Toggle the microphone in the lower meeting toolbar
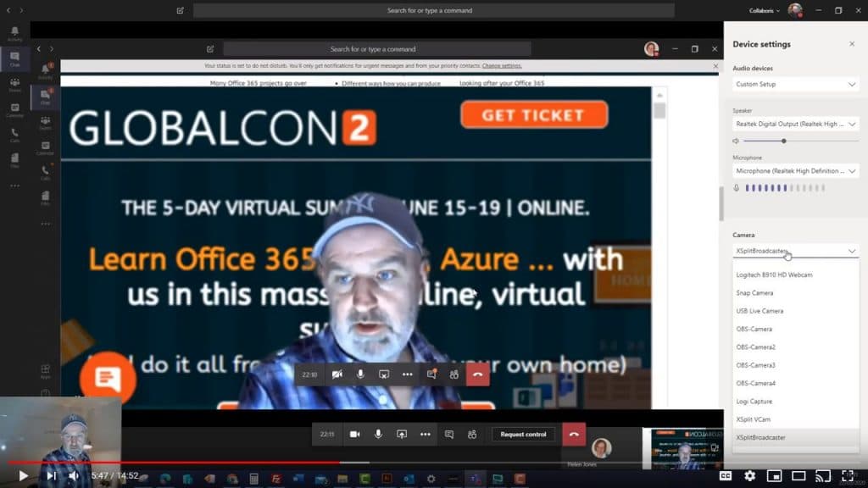Viewport: 868px width, 488px height. (378, 435)
